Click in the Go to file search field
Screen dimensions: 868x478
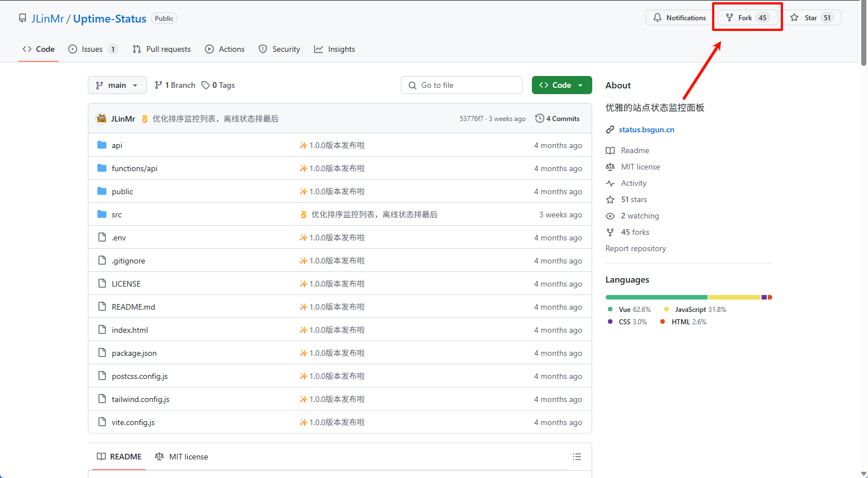tap(462, 85)
